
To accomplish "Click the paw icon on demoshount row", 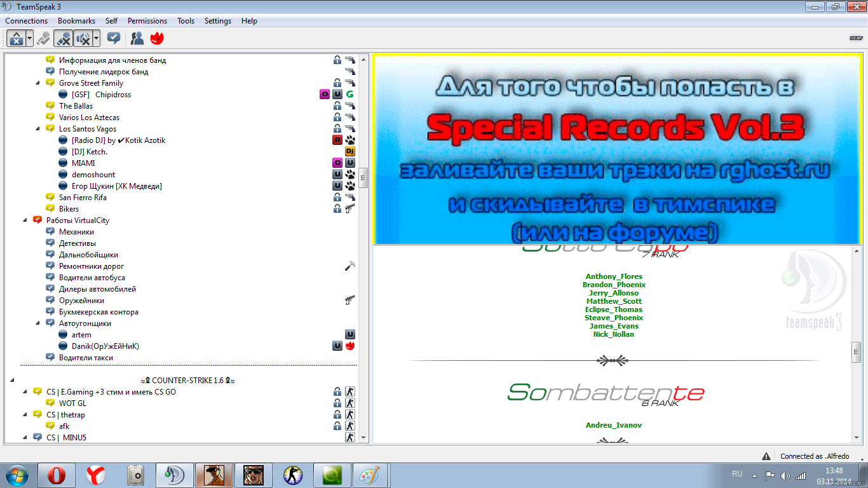I will point(350,175).
